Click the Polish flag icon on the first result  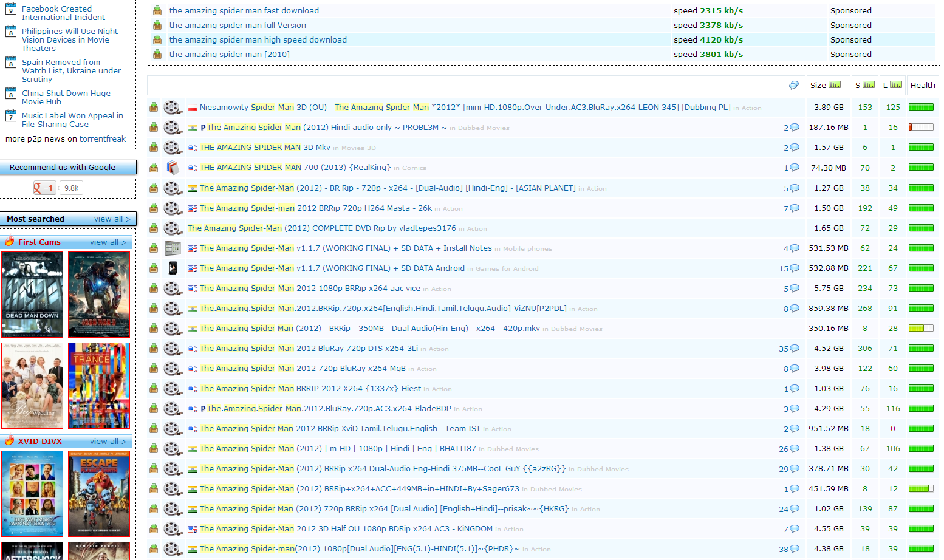coord(193,107)
